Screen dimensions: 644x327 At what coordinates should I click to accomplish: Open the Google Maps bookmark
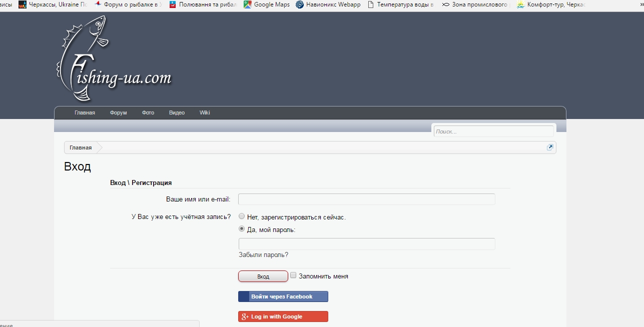point(267,4)
